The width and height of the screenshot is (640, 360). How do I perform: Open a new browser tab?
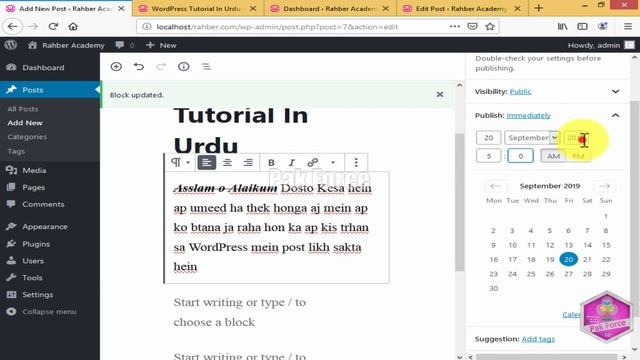tap(538, 8)
